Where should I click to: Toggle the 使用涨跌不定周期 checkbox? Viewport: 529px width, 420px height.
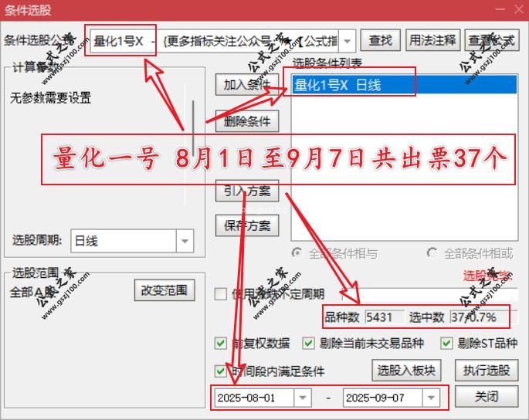(221, 294)
